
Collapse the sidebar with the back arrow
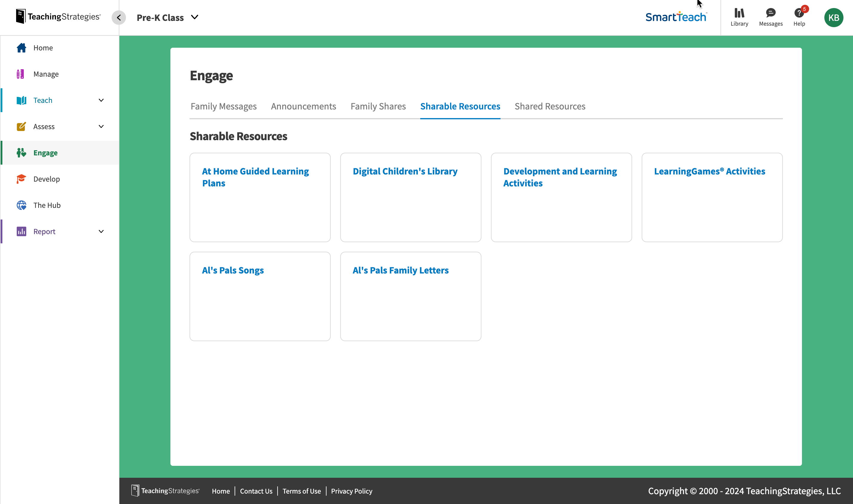pyautogui.click(x=118, y=17)
